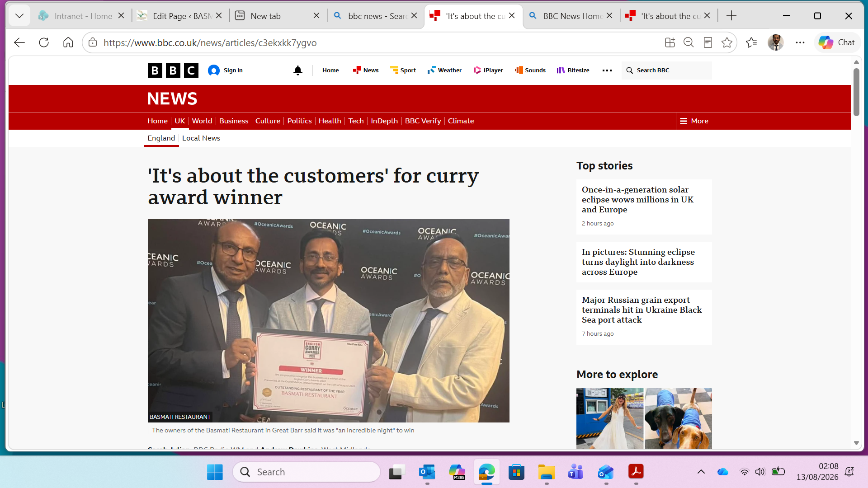Screen dimensions: 868x488
Task: Open a new browser tab with plus
Action: coord(731,16)
